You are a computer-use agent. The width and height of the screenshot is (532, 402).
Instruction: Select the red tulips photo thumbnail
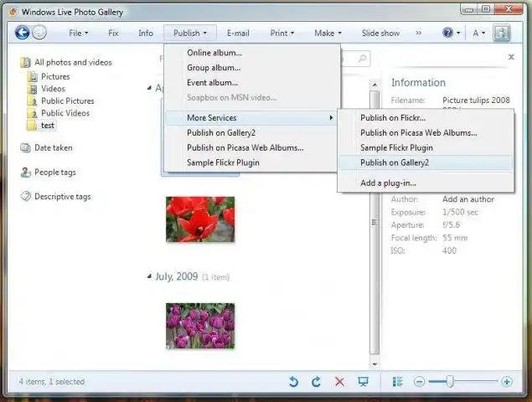(200, 219)
